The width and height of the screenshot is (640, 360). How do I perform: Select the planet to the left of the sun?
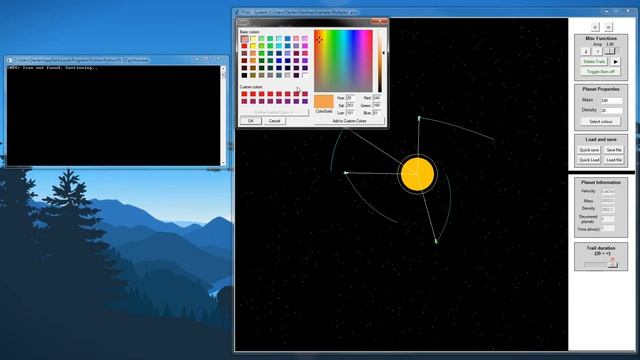click(x=346, y=173)
